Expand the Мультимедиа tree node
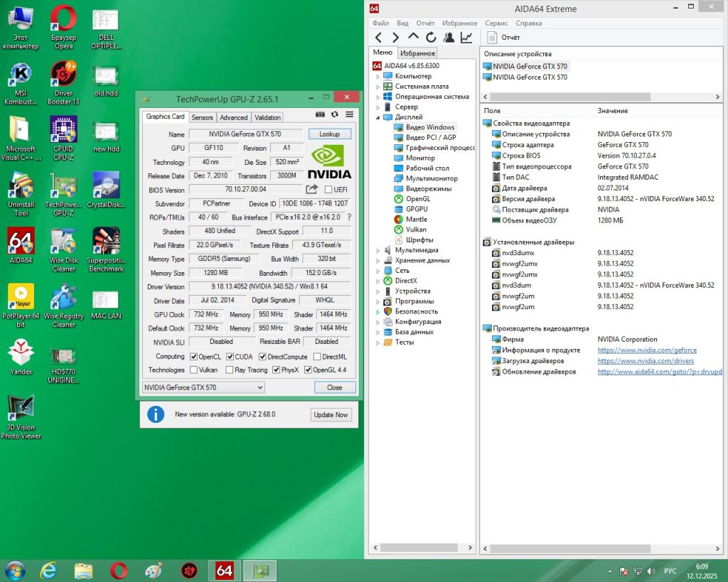 378,251
